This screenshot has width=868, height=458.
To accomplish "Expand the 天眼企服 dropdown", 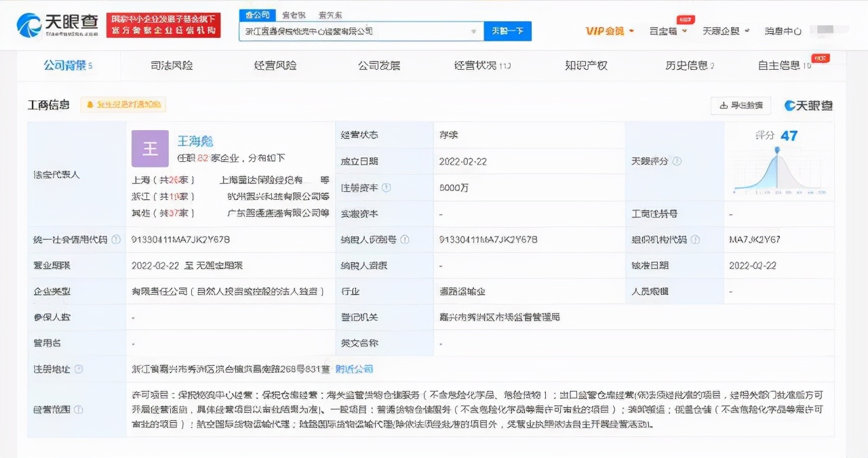I will [x=720, y=30].
